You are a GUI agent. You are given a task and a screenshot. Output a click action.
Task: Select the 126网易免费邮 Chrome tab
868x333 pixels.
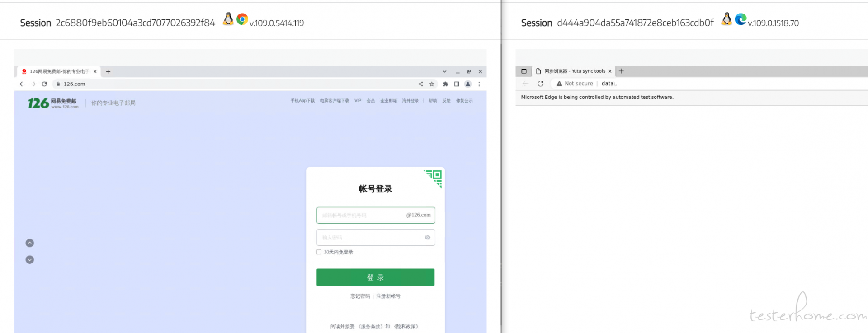click(59, 71)
